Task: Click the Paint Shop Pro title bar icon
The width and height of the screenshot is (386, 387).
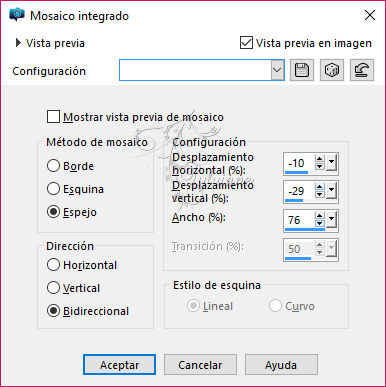Action: tap(17, 15)
